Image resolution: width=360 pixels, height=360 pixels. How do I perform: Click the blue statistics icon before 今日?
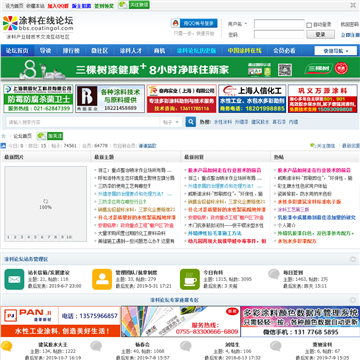[3, 146]
